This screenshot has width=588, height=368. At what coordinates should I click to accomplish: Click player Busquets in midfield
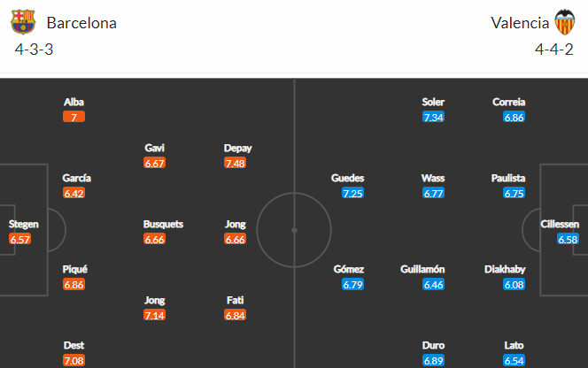163,224
